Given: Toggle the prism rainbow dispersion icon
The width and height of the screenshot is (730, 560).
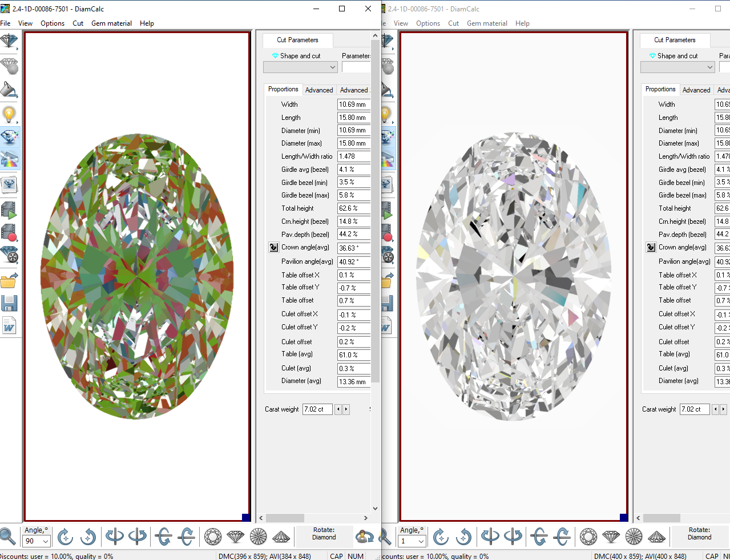Looking at the screenshot, I should [9, 159].
